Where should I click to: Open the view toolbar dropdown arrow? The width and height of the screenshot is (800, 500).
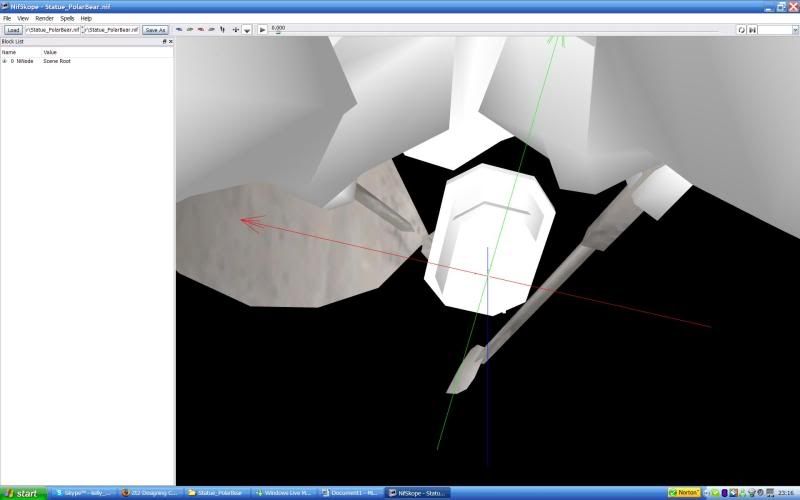(x=247, y=30)
